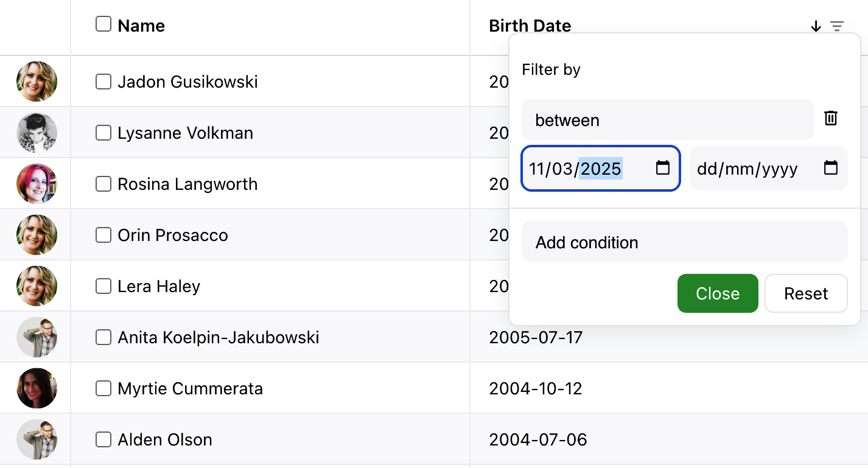Focus the empty dd/mm/yyyy end date field

[x=749, y=169]
